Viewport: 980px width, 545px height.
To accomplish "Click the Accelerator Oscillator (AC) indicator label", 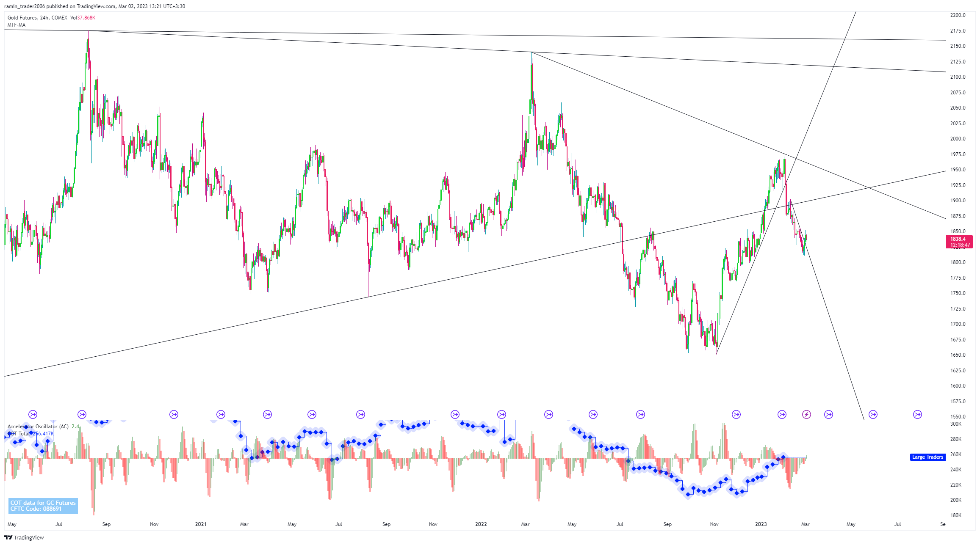I will (x=38, y=427).
